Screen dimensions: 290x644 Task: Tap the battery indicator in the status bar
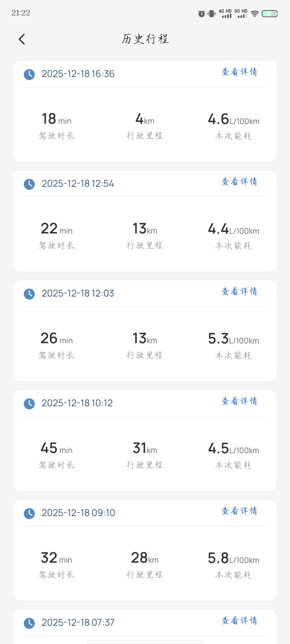click(x=271, y=13)
